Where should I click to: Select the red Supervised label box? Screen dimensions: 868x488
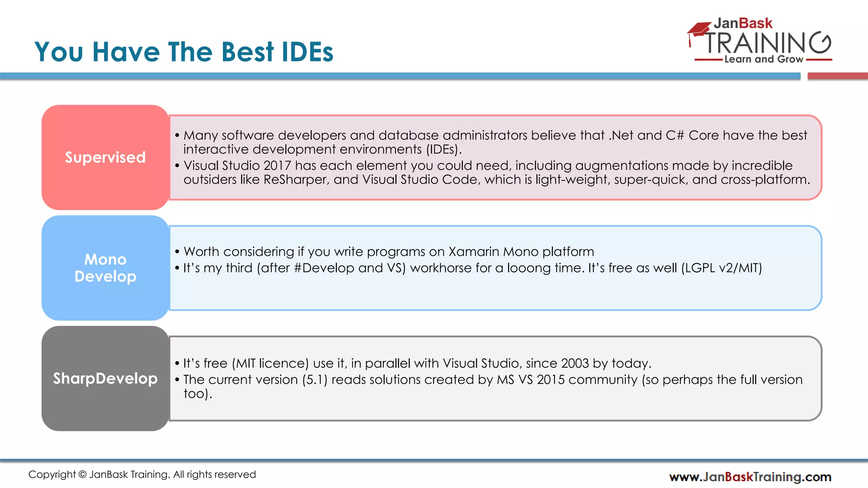tap(105, 157)
